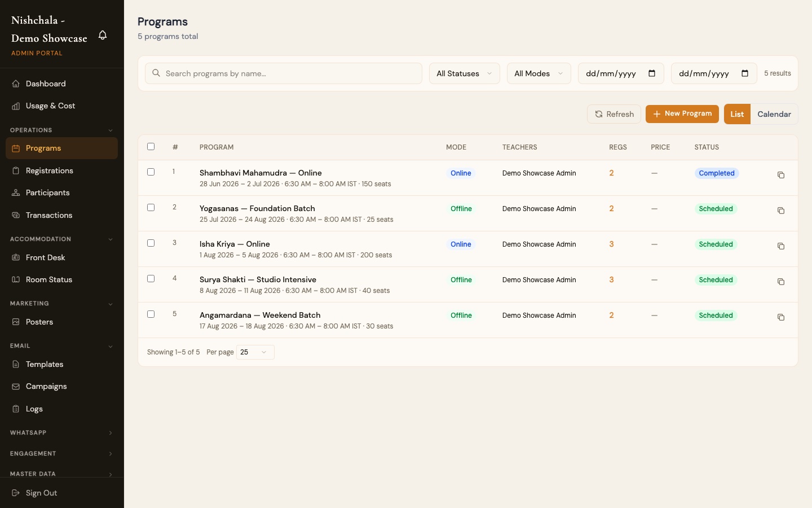Switch to List view tab
812x508 pixels.
(x=737, y=114)
